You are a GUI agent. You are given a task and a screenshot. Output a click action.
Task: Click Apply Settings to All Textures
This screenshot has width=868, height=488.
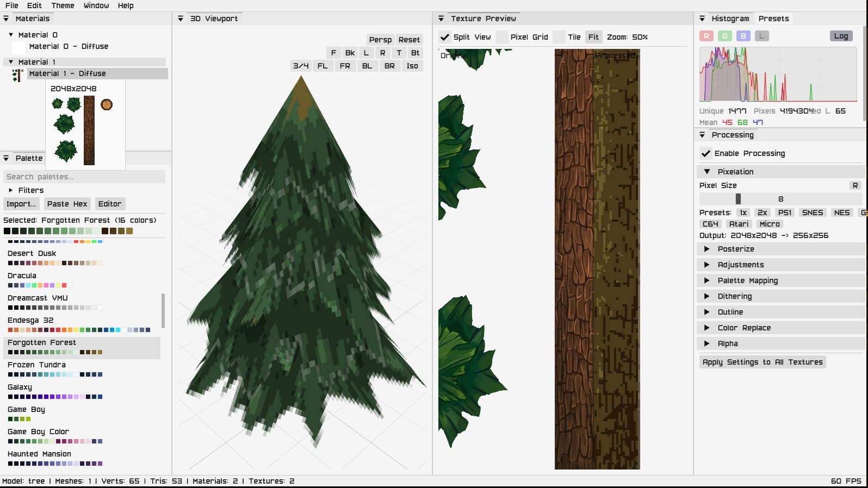tap(762, 362)
